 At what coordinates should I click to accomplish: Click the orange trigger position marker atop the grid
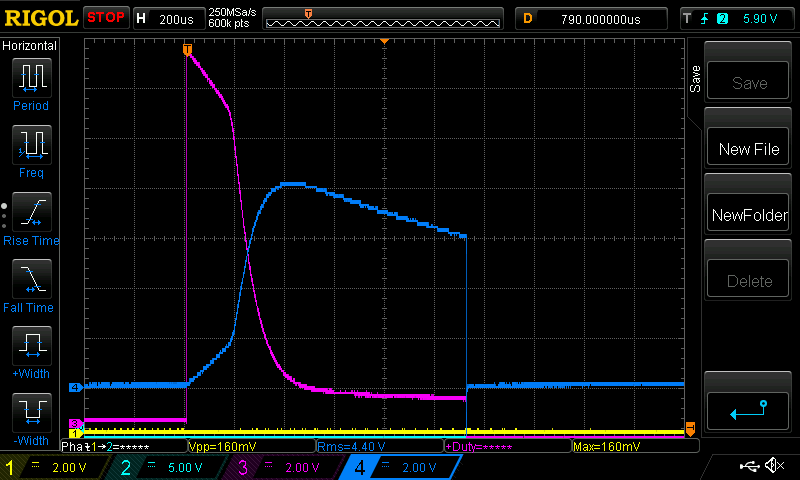[385, 41]
